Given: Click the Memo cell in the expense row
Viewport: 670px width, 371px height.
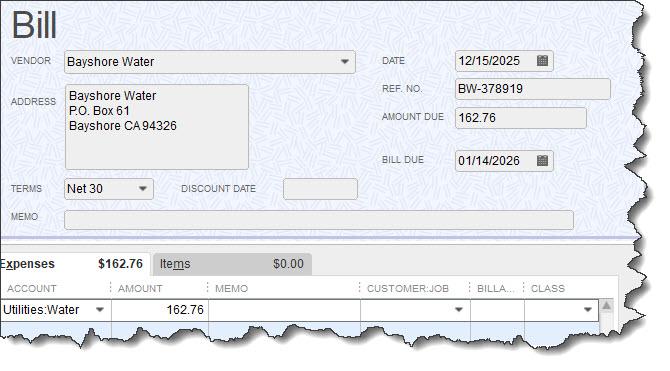Looking at the screenshot, I should [284, 310].
